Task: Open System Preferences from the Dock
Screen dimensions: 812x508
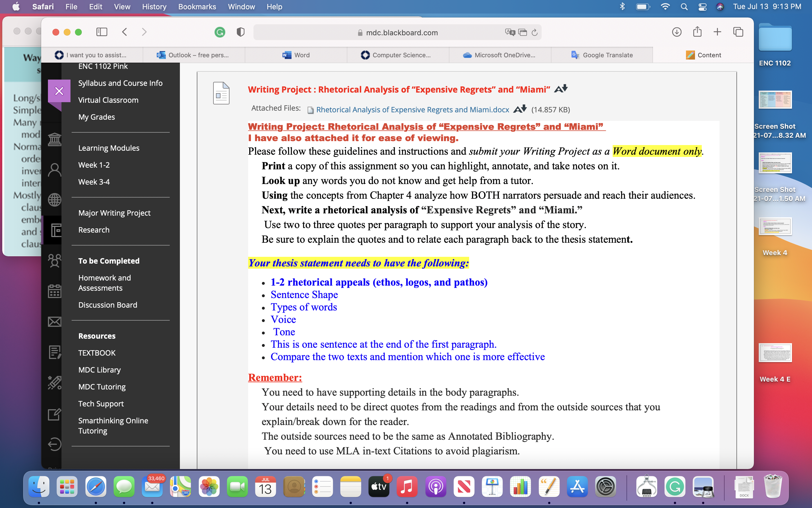Action: tap(605, 487)
